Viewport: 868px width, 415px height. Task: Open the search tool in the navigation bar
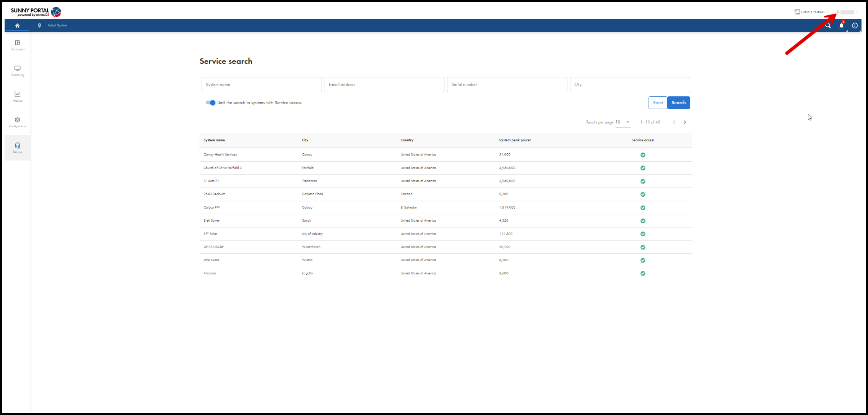point(828,25)
